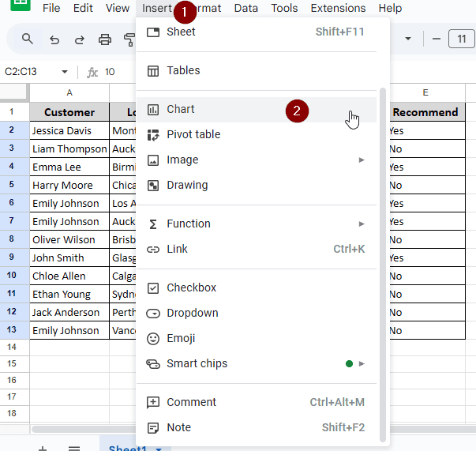Open the Tools menu
Image resolution: width=476 pixels, height=451 pixels.
click(284, 8)
